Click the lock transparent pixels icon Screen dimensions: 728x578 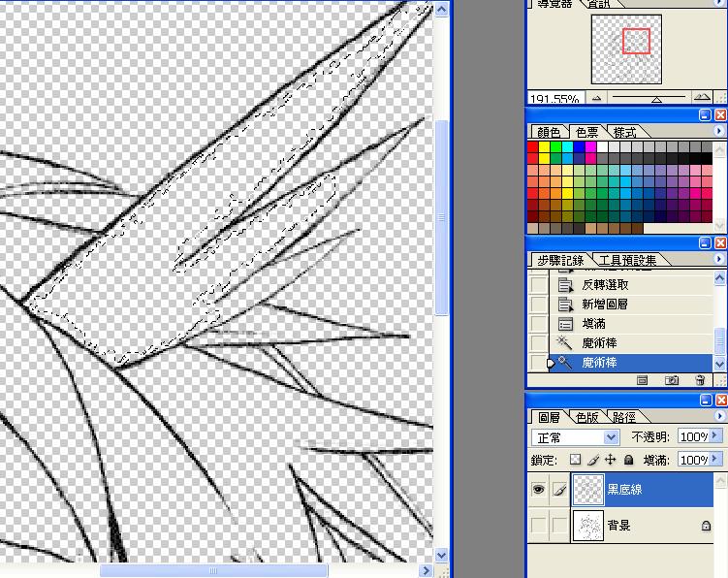575,460
